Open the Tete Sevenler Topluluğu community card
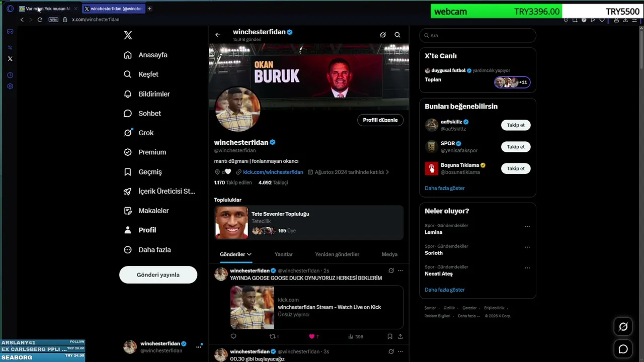This screenshot has height=362, width=644. coord(309,222)
